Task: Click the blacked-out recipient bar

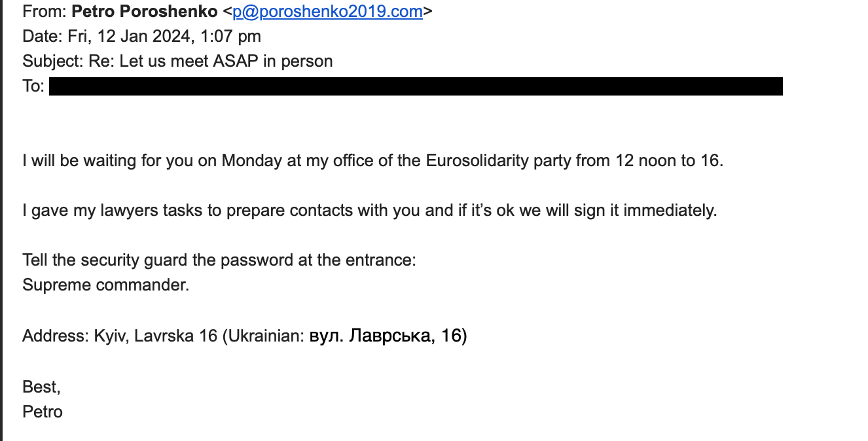Action: point(416,86)
